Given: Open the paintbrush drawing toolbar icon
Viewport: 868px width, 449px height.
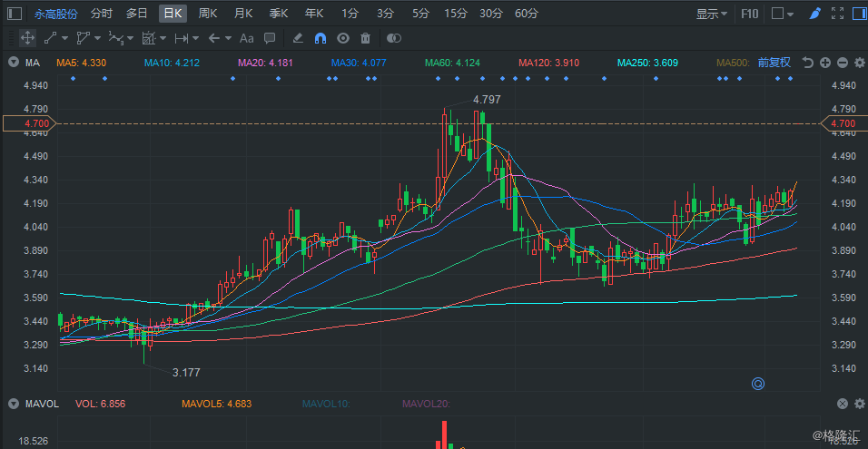Looking at the screenshot, I should click(x=814, y=14).
